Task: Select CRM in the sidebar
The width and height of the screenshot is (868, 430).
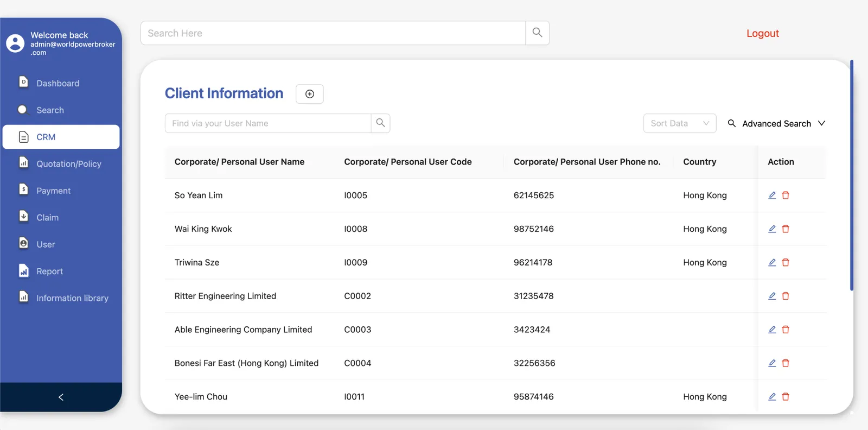Action: 61,137
